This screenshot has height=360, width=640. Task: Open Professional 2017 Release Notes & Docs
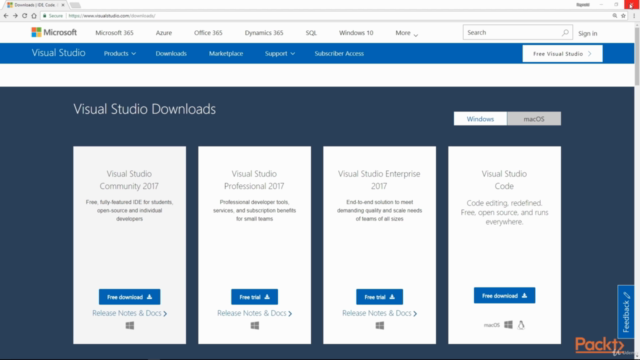(x=254, y=313)
